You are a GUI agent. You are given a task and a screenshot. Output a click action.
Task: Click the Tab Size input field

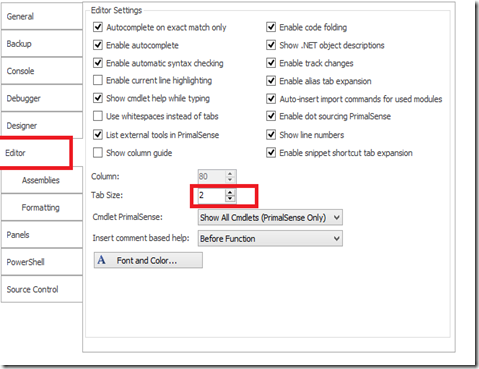click(211, 195)
